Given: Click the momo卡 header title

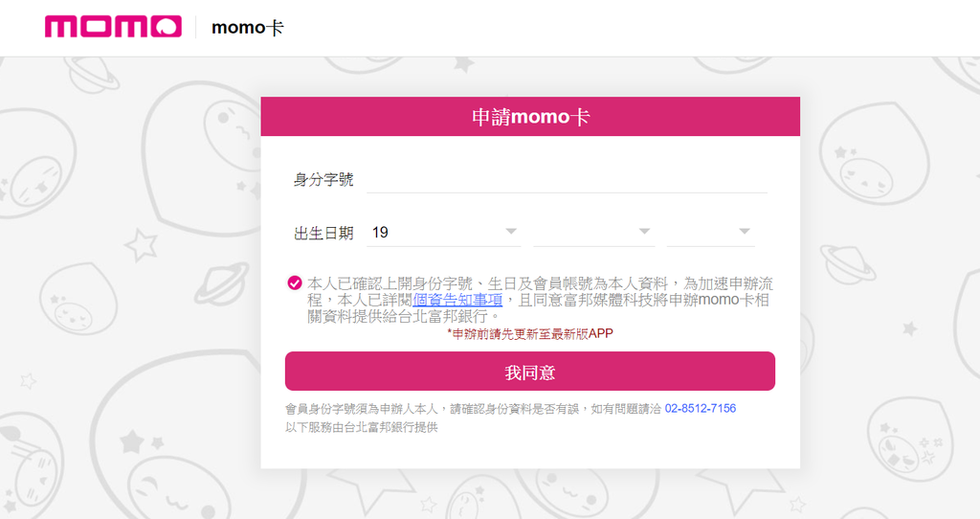Looking at the screenshot, I should coord(248,28).
